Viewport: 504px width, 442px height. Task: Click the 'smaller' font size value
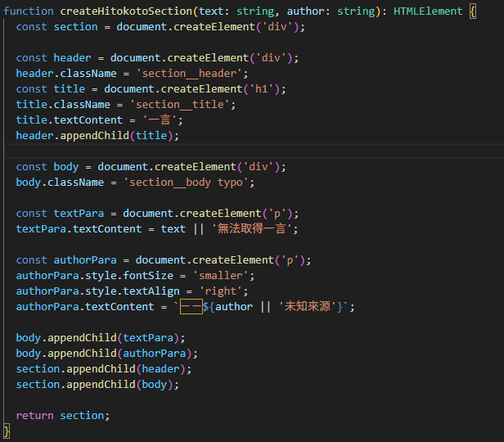coord(223,275)
